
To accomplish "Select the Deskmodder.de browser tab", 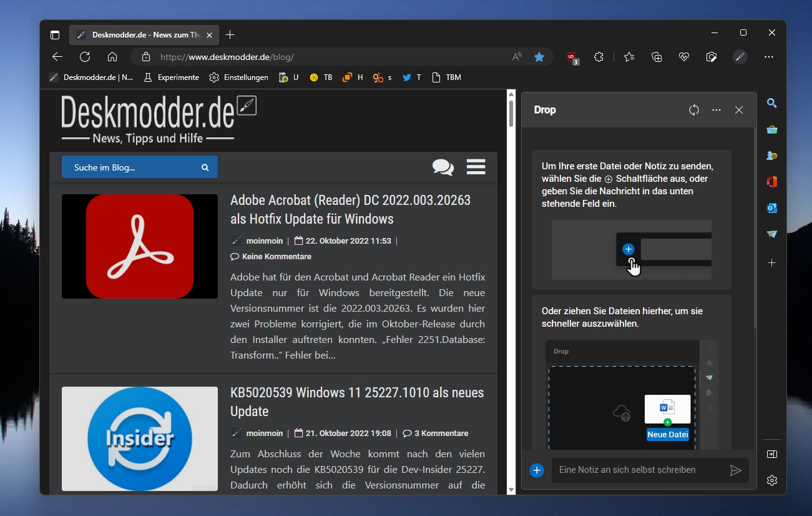I will tap(144, 35).
